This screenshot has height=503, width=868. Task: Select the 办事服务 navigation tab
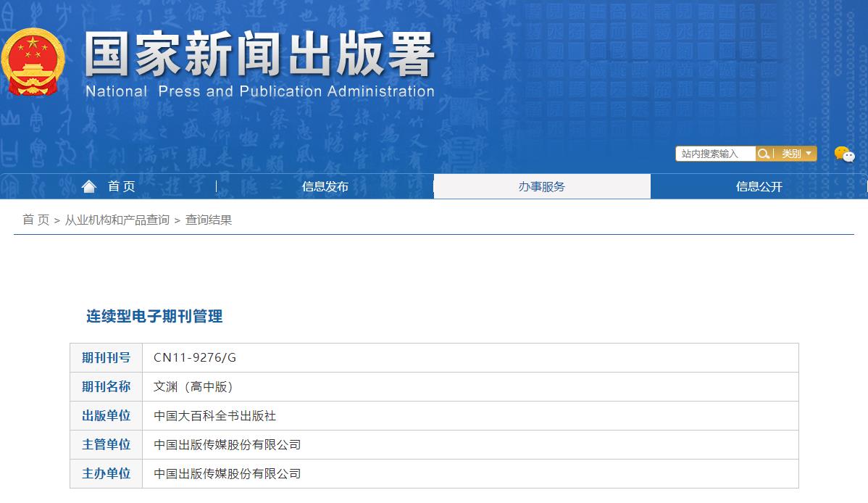[x=541, y=186]
